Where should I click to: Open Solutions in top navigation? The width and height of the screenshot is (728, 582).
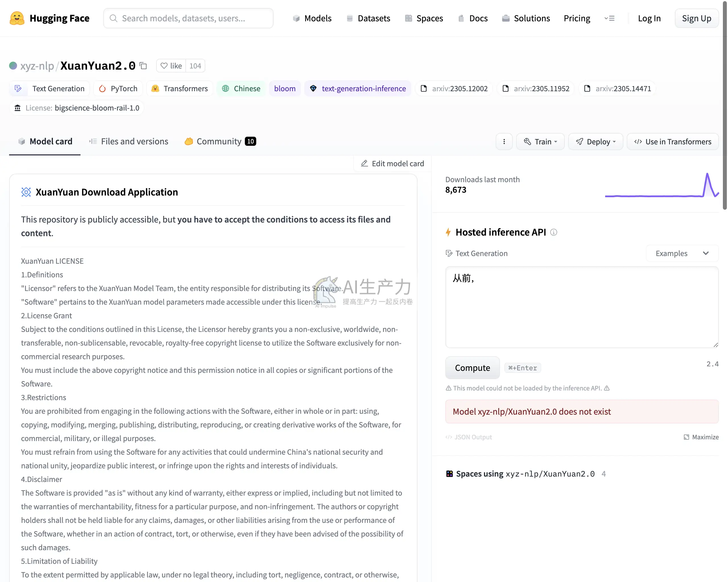coord(526,18)
